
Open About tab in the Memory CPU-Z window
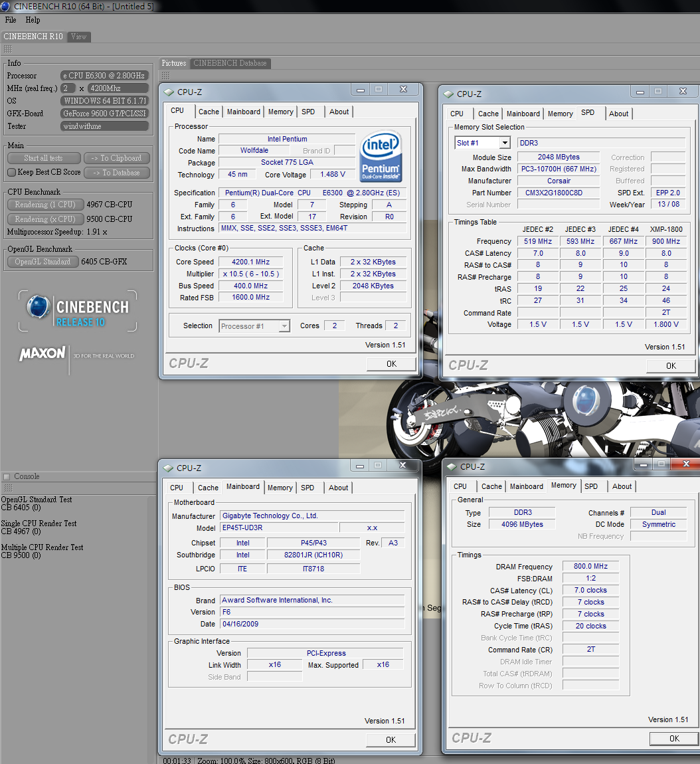(x=622, y=486)
